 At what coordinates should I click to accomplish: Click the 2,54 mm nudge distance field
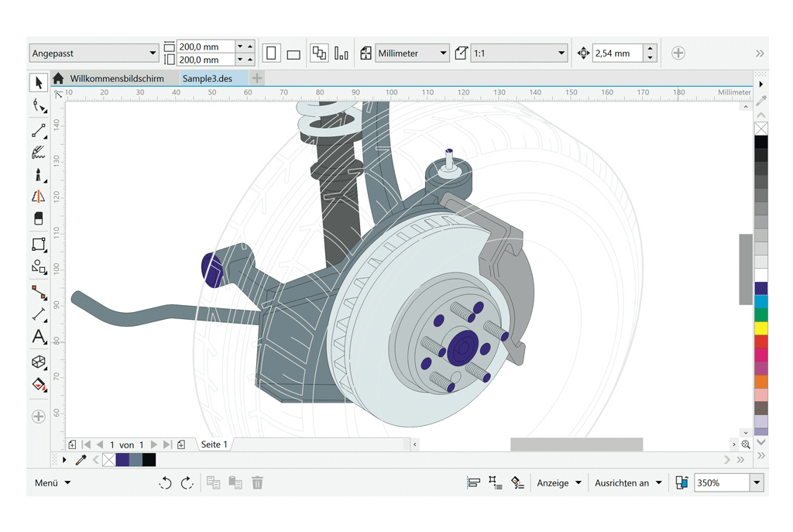click(618, 53)
